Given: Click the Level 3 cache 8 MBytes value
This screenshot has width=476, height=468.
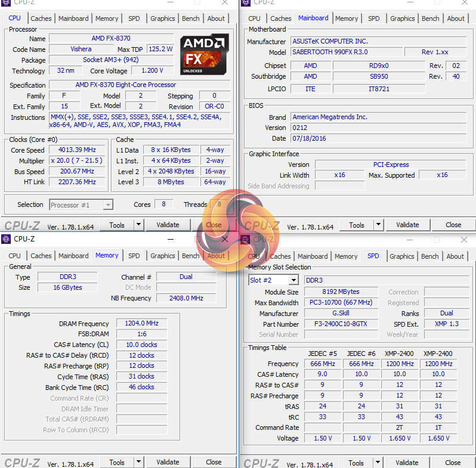Looking at the screenshot, I should point(171,182).
